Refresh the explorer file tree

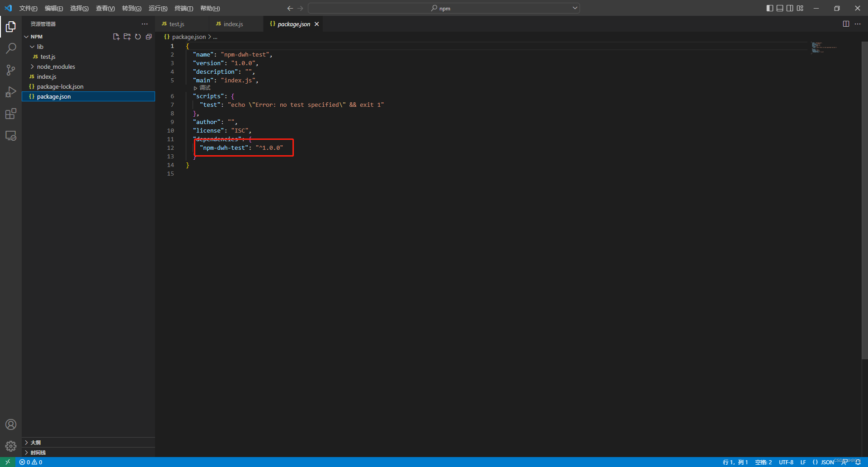pyautogui.click(x=138, y=37)
